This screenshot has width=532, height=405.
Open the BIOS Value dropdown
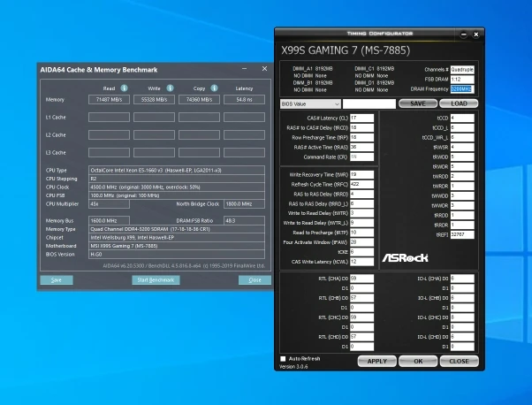coord(310,103)
